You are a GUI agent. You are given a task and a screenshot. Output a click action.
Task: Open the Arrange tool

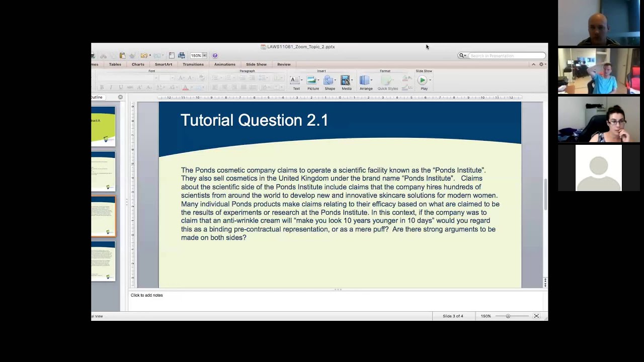click(366, 83)
